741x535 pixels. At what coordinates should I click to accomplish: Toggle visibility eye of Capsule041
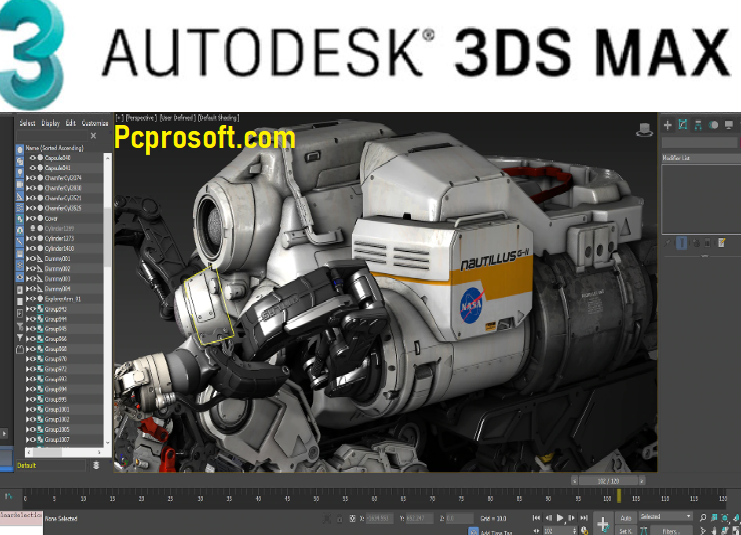pos(33,168)
